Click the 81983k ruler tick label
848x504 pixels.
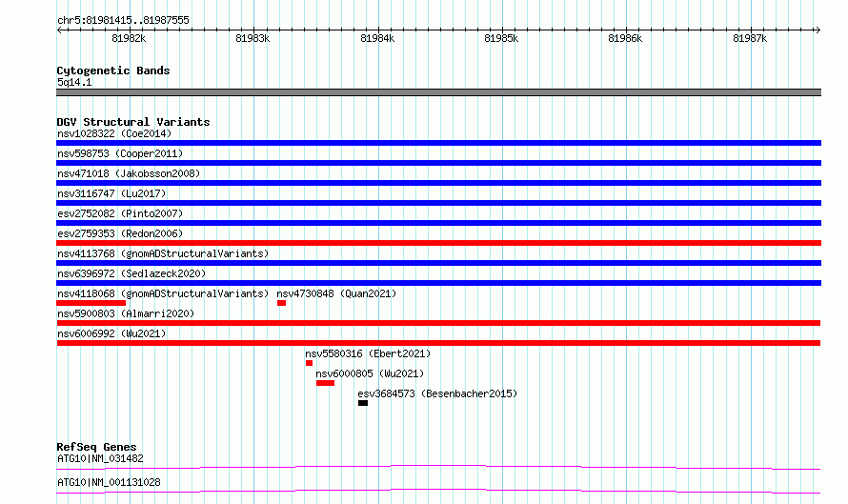(252, 38)
